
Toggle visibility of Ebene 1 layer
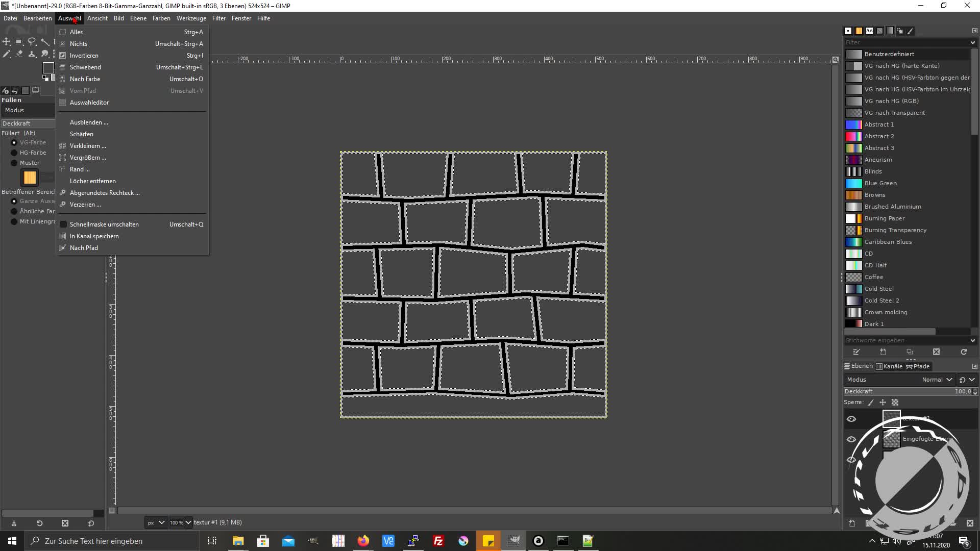(851, 459)
